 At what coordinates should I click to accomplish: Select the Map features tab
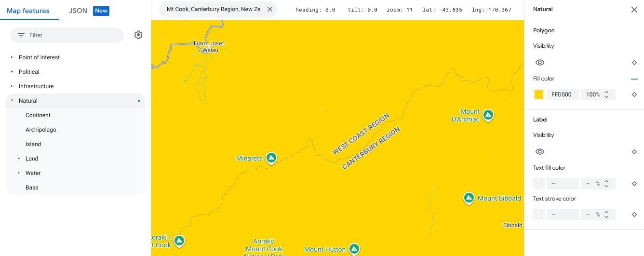(x=28, y=11)
